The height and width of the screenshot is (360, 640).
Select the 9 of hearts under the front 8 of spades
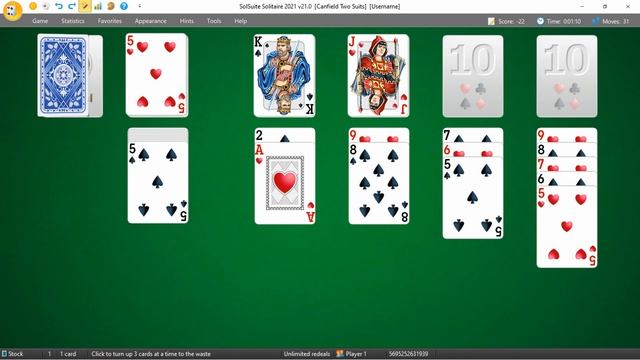click(379, 135)
